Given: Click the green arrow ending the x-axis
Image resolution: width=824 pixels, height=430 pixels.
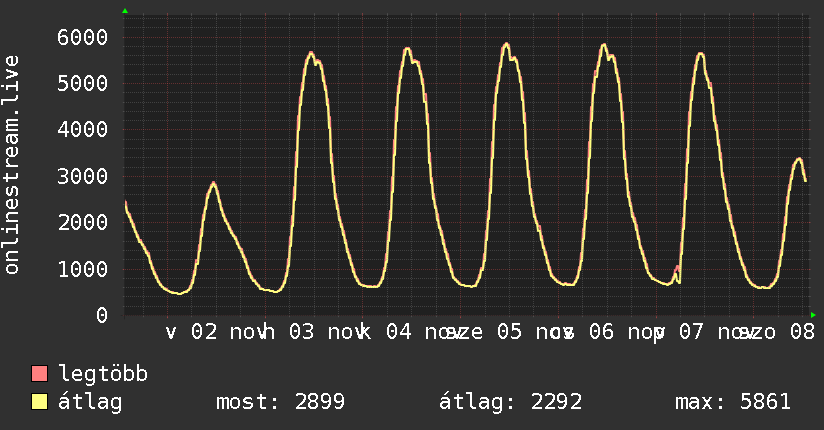Looking at the screenshot, I should pos(813,315).
